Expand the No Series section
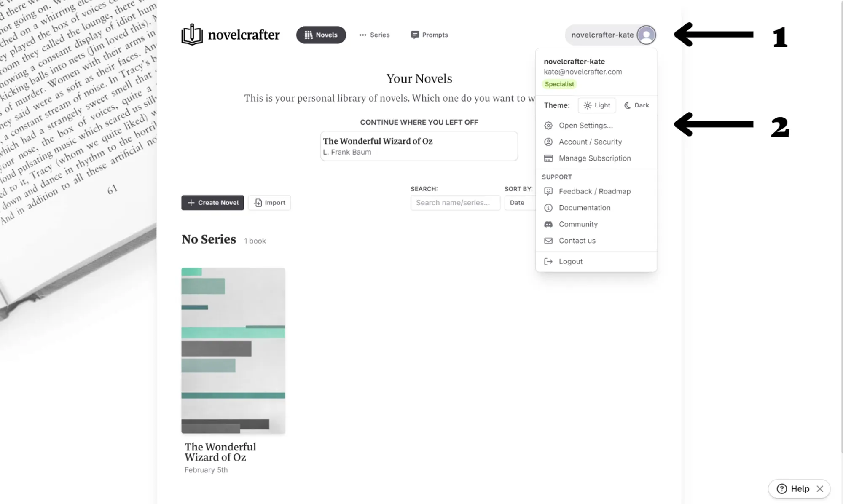843x504 pixels. (x=208, y=239)
